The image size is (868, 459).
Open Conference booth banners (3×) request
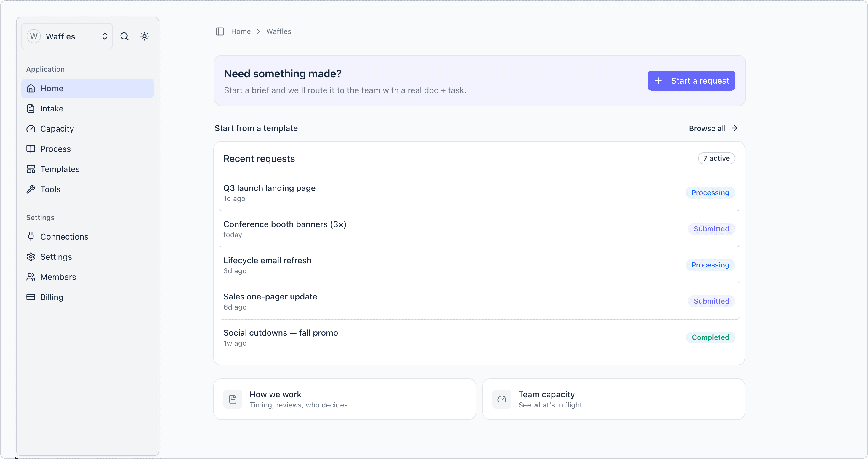click(x=479, y=229)
